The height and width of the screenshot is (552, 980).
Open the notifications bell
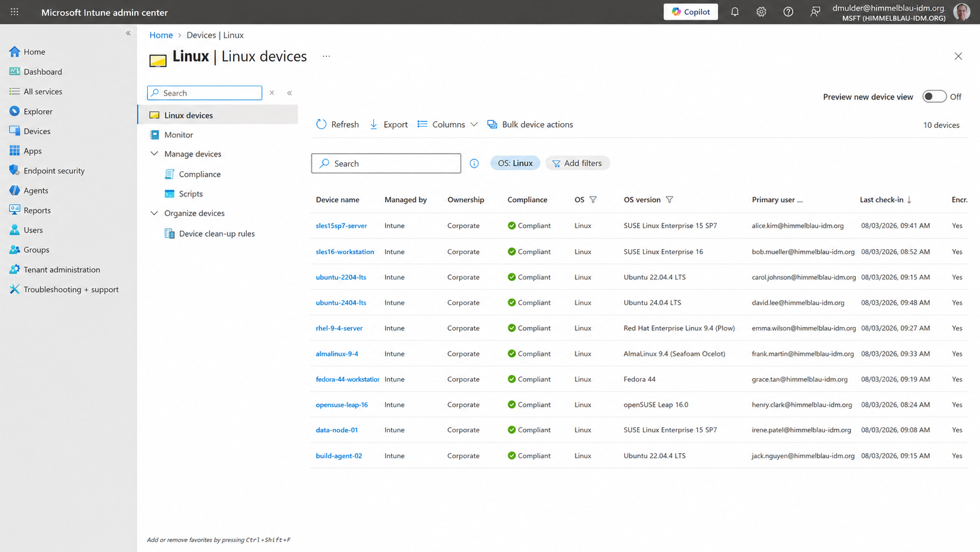coord(734,12)
